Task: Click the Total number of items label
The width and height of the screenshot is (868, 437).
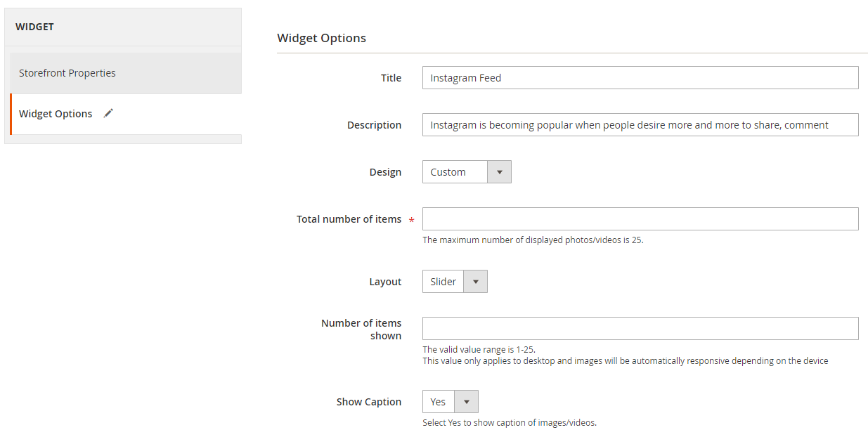Action: (x=349, y=219)
